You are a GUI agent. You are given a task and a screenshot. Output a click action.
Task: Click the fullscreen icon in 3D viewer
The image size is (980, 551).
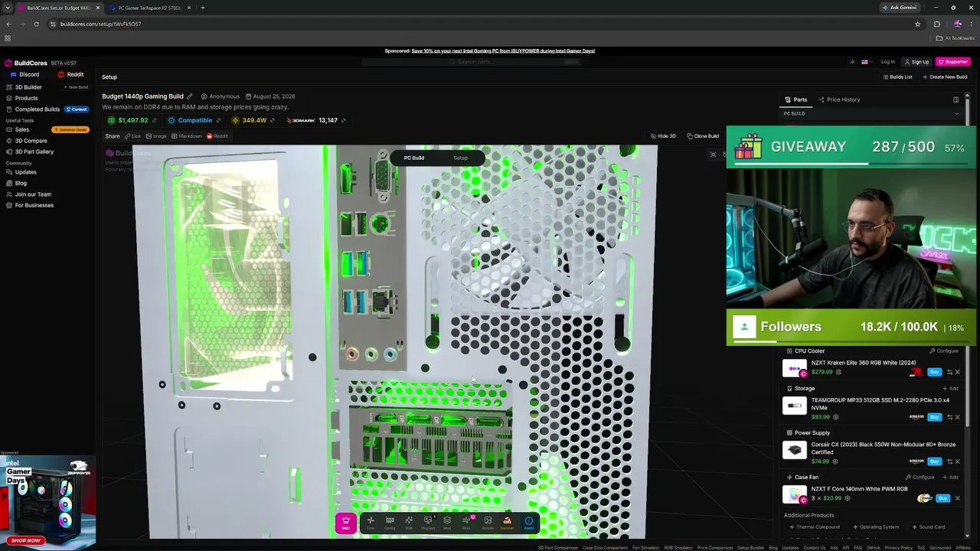(713, 155)
